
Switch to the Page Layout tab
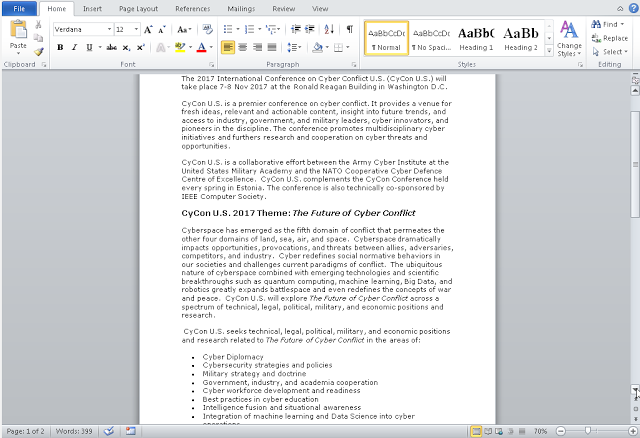tap(139, 8)
